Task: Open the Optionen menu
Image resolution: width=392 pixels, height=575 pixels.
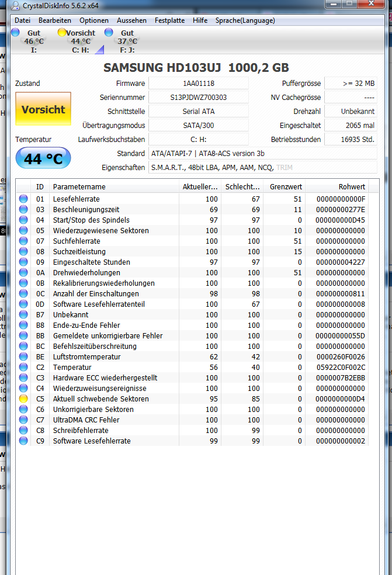Action: click(94, 20)
